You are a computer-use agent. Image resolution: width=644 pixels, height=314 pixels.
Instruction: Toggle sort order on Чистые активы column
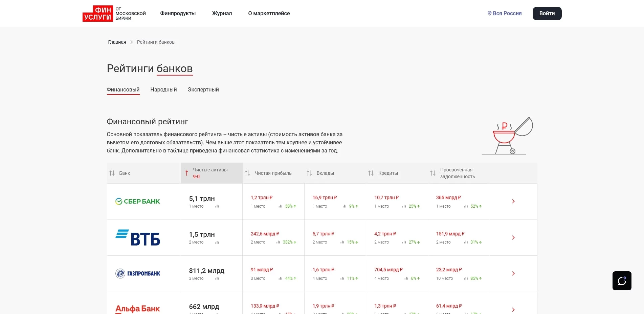coord(187,173)
